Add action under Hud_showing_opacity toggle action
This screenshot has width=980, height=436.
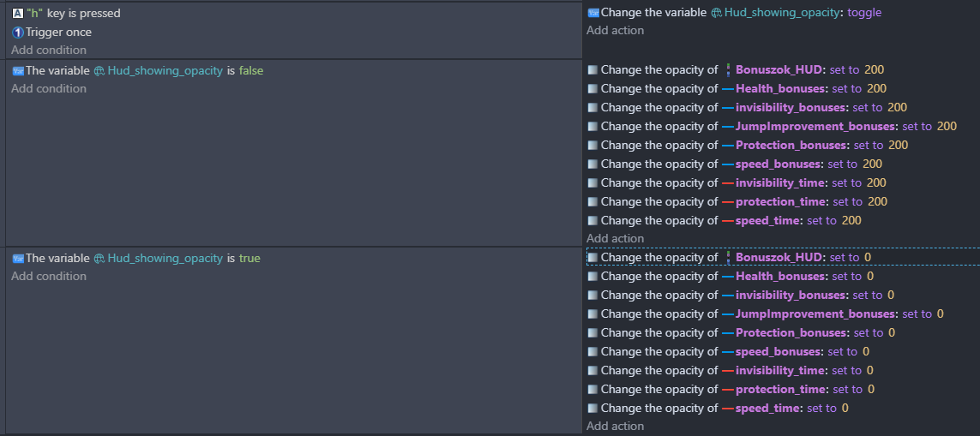click(x=615, y=30)
